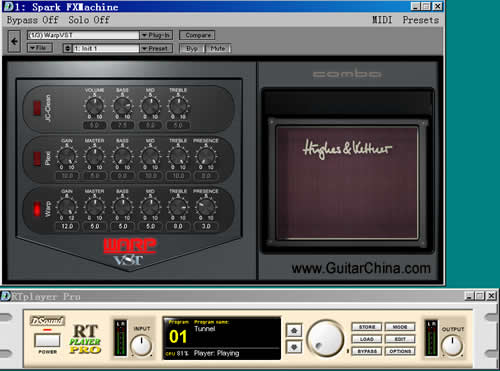Image resolution: width=500 pixels, height=371 pixels.
Task: Click the 'combo' cabinet label
Action: click(x=347, y=74)
